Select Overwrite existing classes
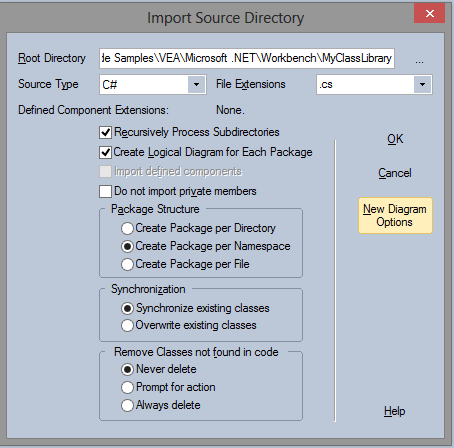 (127, 325)
